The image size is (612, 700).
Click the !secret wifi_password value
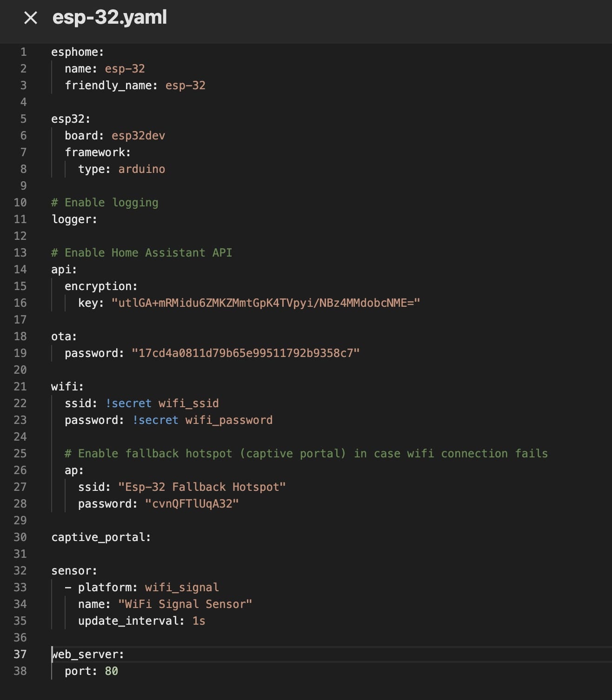pos(202,420)
